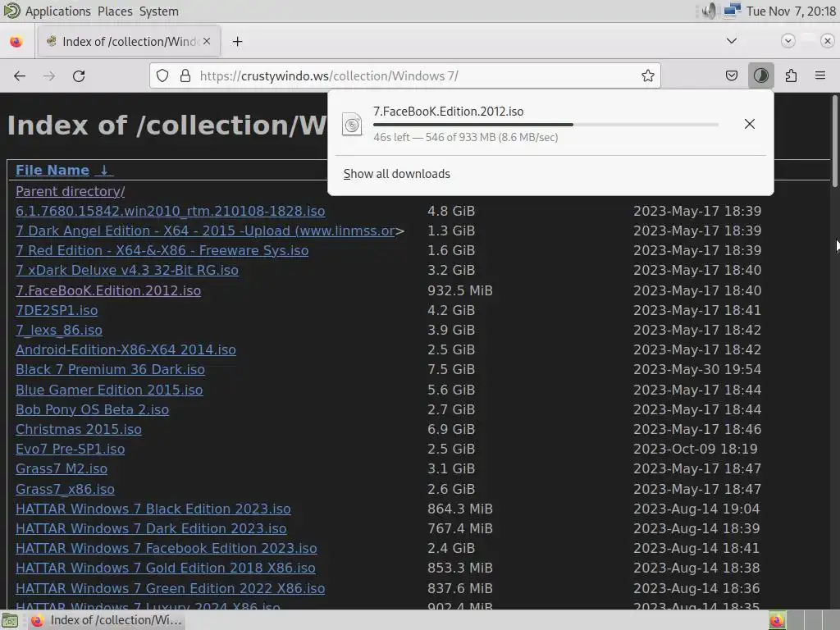
Task: Open the Places menu
Action: 115,11
